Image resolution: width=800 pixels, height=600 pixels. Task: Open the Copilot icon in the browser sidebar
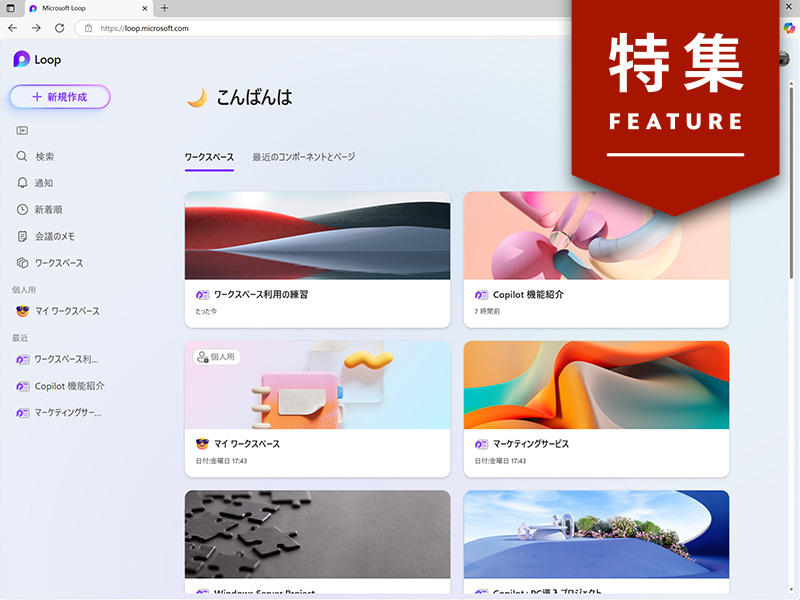click(x=788, y=28)
